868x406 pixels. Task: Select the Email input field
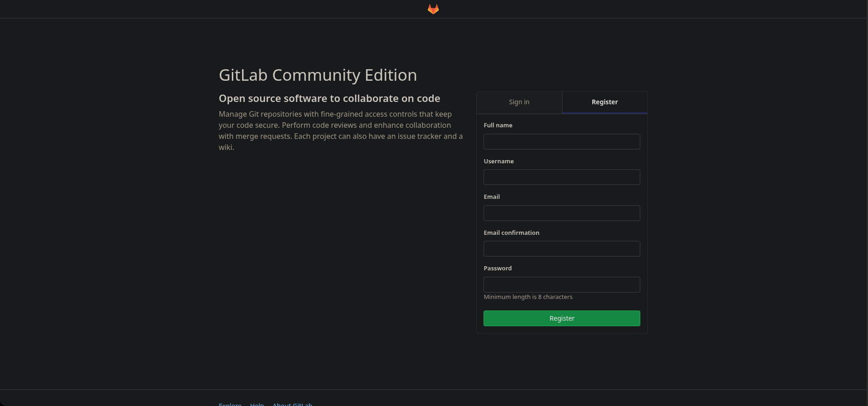coord(562,213)
